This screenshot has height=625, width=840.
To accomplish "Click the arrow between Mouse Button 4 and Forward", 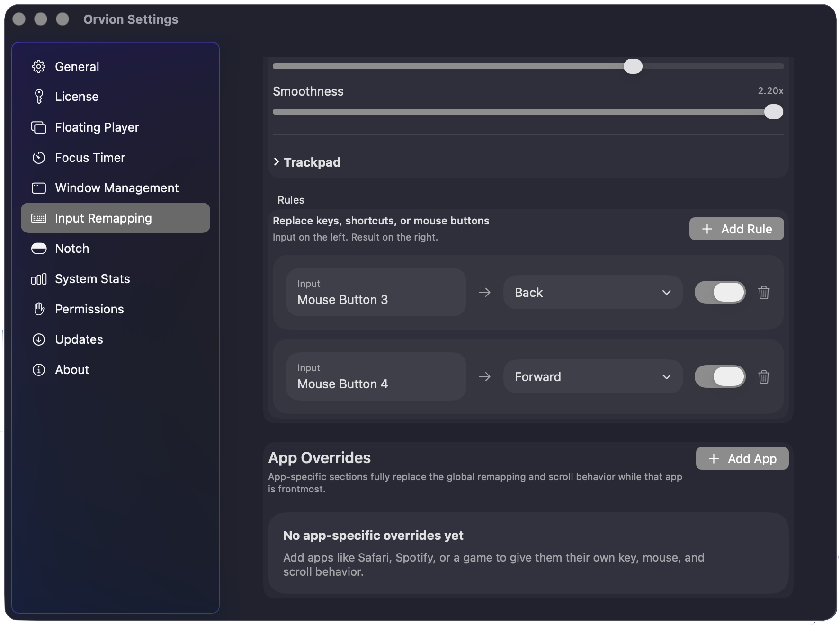I will pyautogui.click(x=485, y=377).
